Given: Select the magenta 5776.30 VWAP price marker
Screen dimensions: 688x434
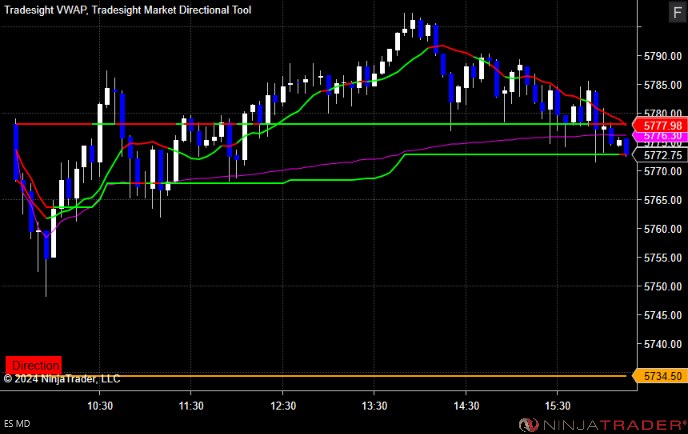Looking at the screenshot, I should [660, 136].
